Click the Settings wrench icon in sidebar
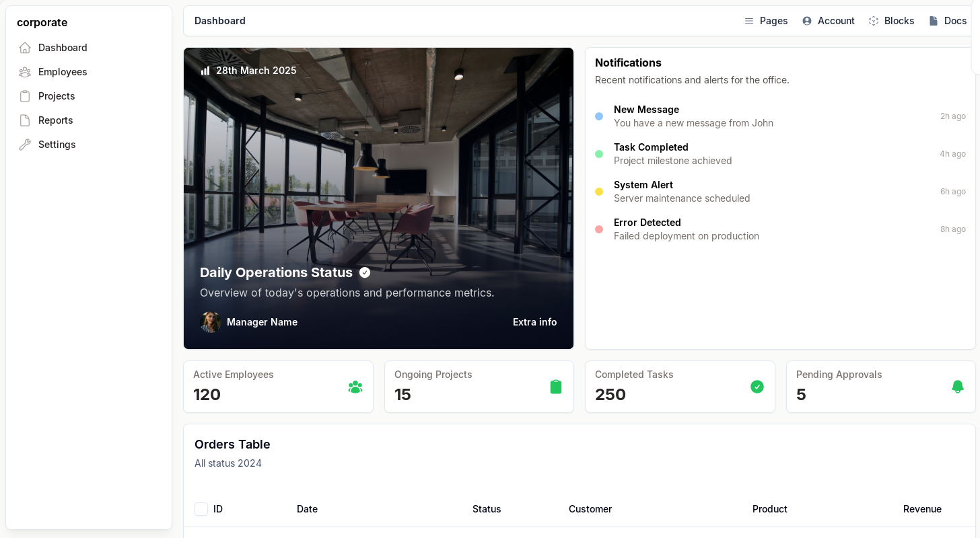 [25, 145]
